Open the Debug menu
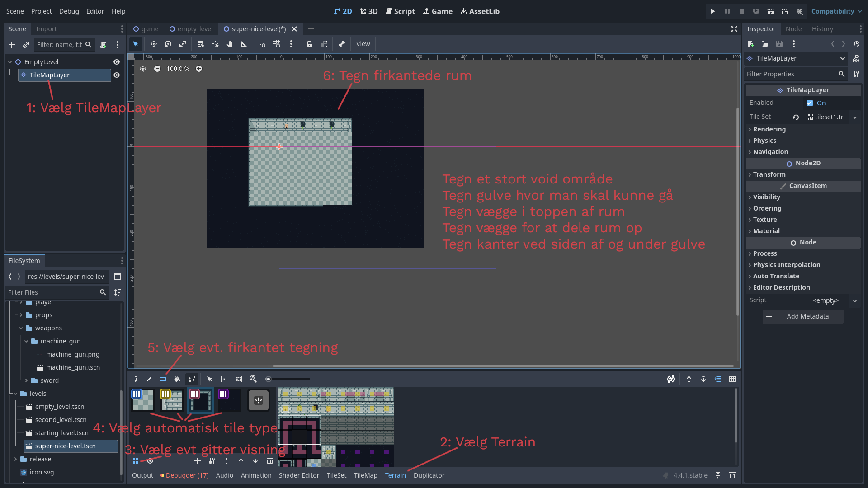Viewport: 868px width, 488px height. 69,11
